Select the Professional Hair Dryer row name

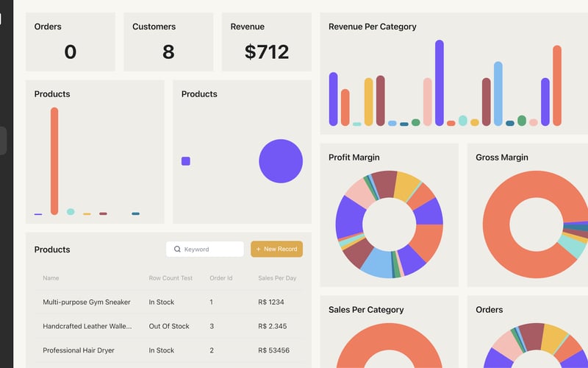[79, 350]
